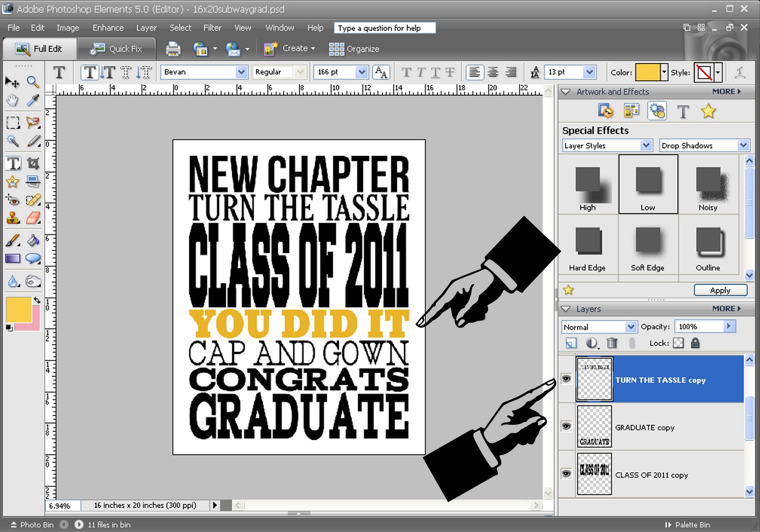
Task: Click the yellow text Color swatch
Action: (648, 72)
